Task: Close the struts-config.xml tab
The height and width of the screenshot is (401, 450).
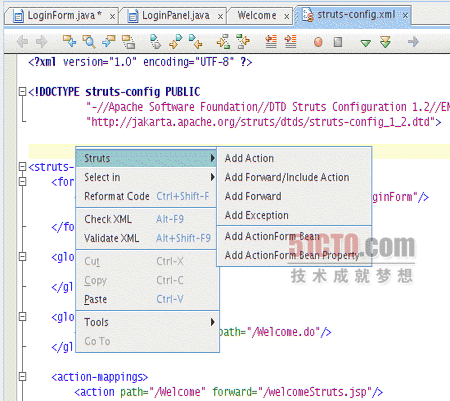Action: [405, 16]
